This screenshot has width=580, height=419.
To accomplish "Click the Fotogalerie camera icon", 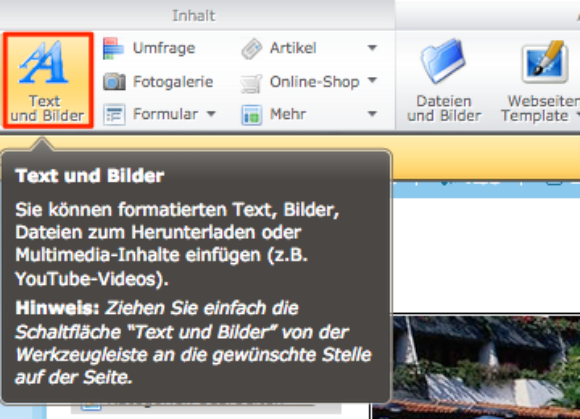I will coord(114,81).
